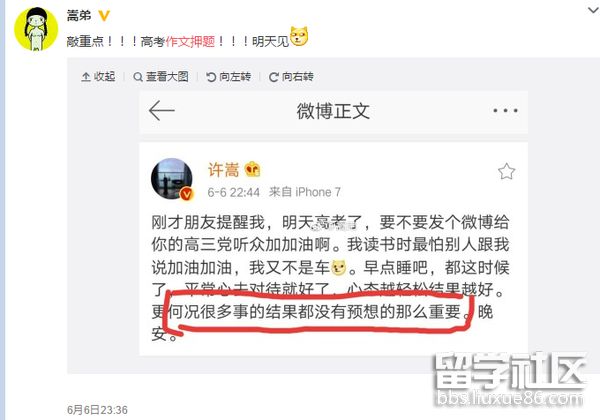This screenshot has height=420, width=600.
Task: Open 许嵩's round profile avatar
Action: tap(172, 178)
